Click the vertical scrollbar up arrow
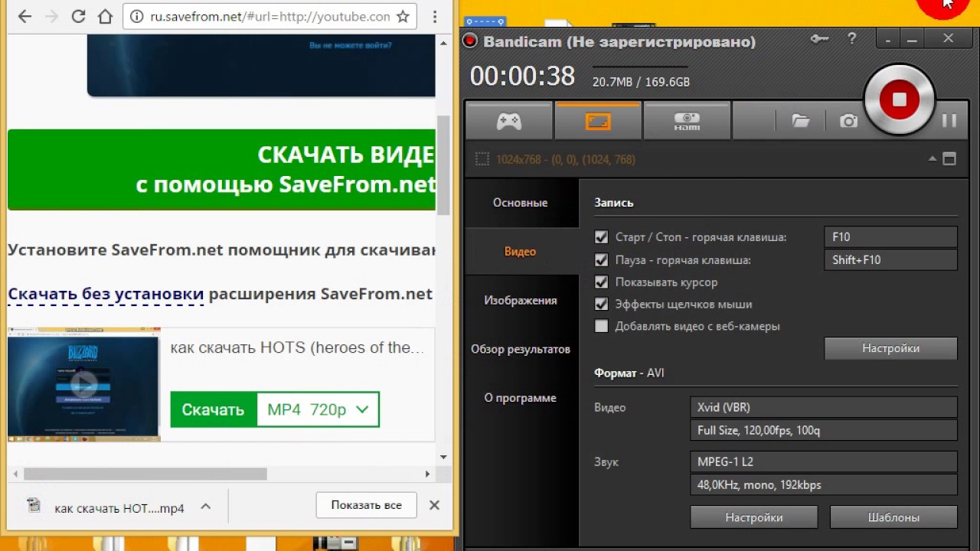The height and width of the screenshot is (551, 980). click(443, 43)
